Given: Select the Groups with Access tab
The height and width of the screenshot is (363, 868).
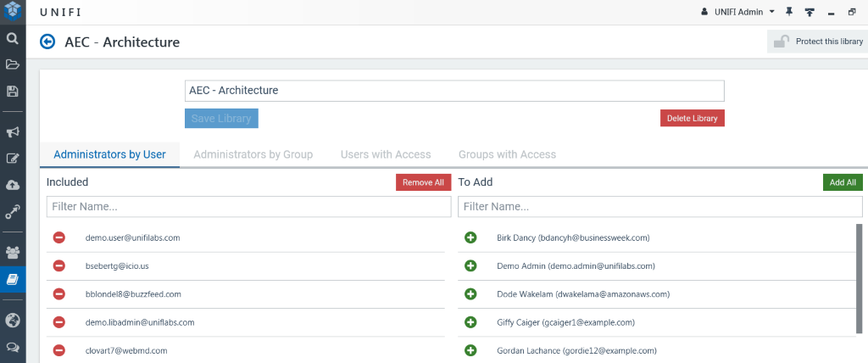Looking at the screenshot, I should pyautogui.click(x=507, y=154).
